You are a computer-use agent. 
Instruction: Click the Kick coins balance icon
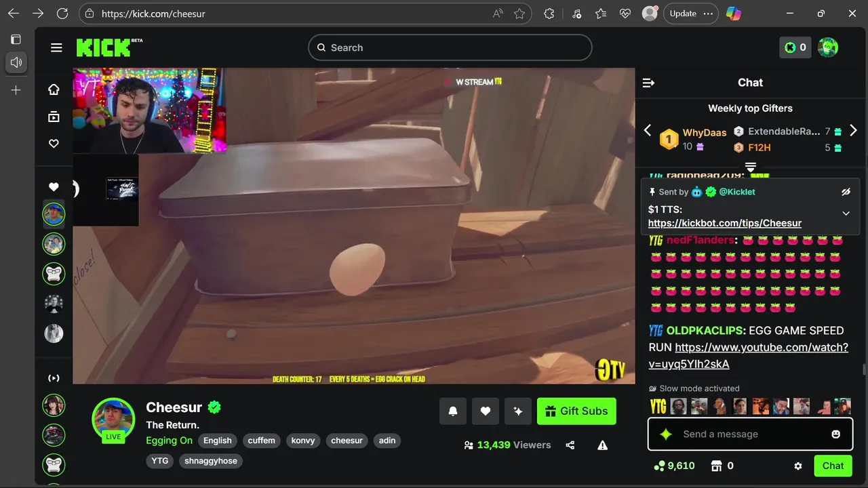[795, 47]
